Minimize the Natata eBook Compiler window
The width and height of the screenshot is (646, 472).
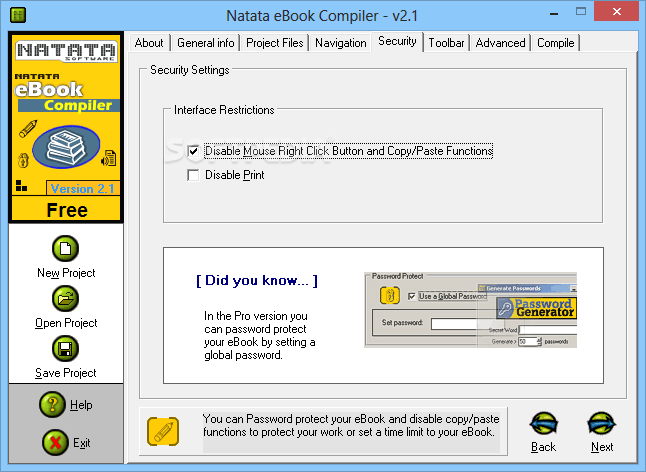pyautogui.click(x=554, y=13)
